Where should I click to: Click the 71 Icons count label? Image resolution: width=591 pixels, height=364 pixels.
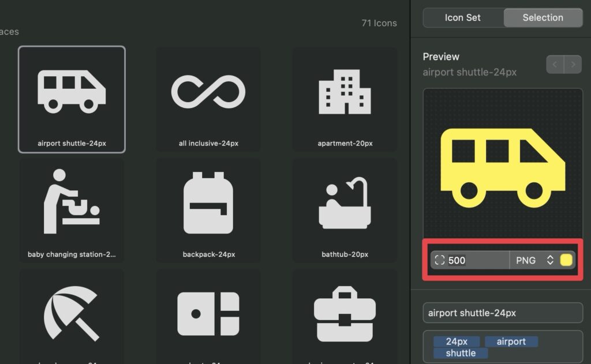click(x=379, y=23)
